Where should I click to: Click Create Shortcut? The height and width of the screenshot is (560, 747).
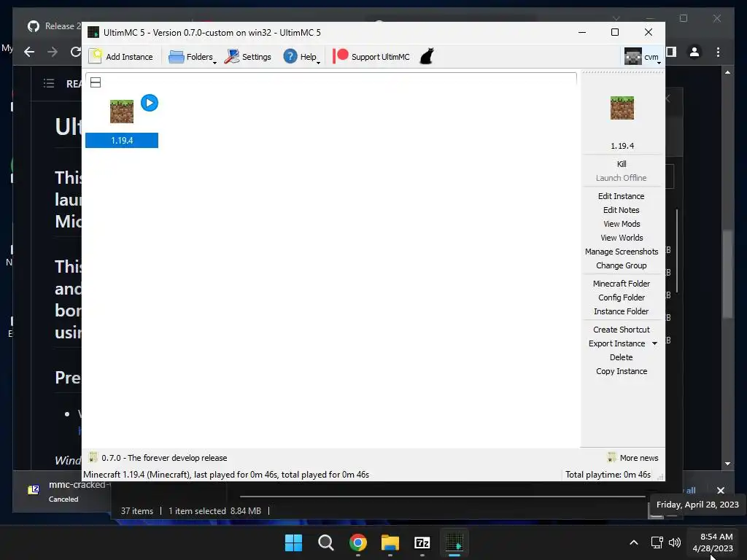click(622, 330)
